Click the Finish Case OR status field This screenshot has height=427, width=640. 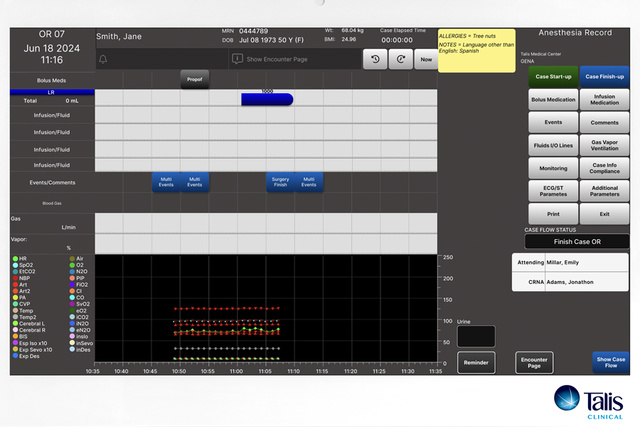click(577, 242)
